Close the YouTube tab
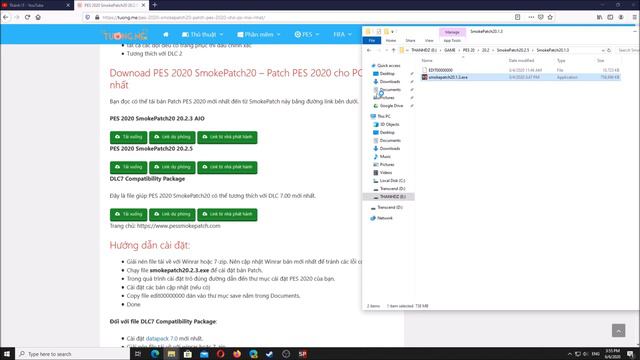 [x=68, y=5]
